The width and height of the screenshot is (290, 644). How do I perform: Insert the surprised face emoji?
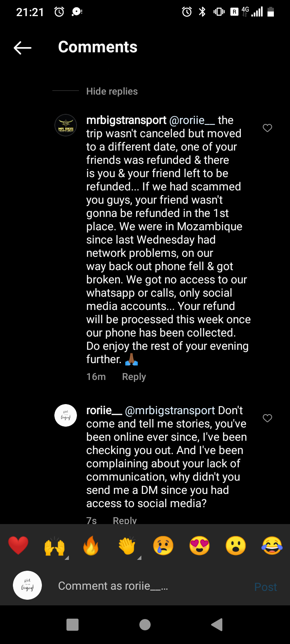[x=236, y=546]
